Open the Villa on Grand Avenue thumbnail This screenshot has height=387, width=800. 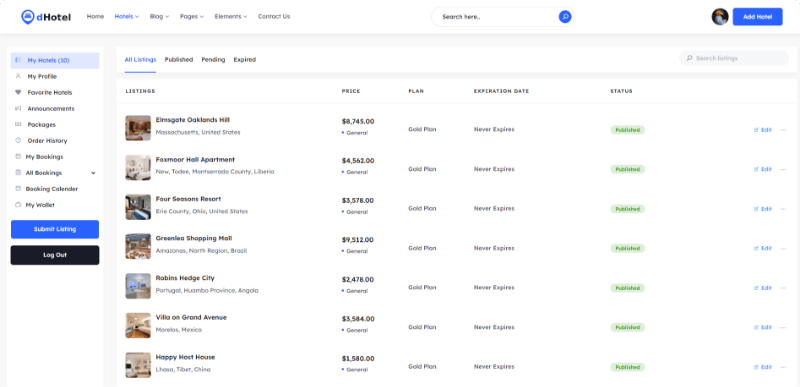pyautogui.click(x=138, y=325)
